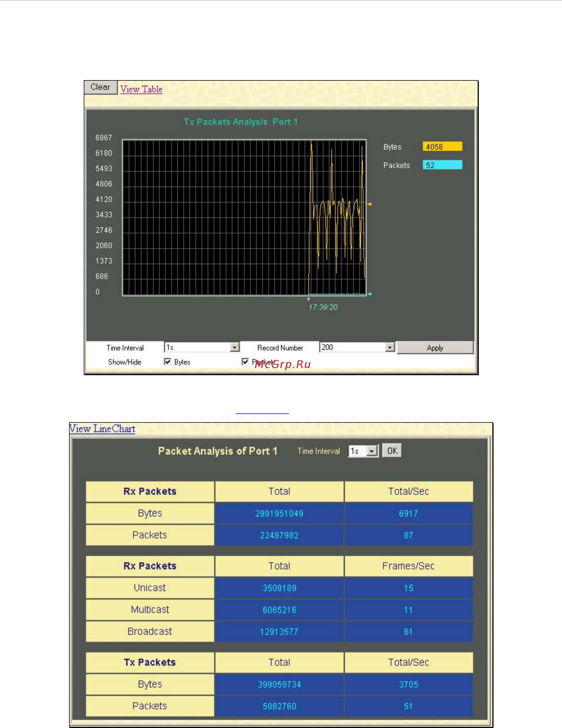Viewport: 562px width, 728px height.
Task: Click the Tx Packets per second 51
Action: pos(408,706)
